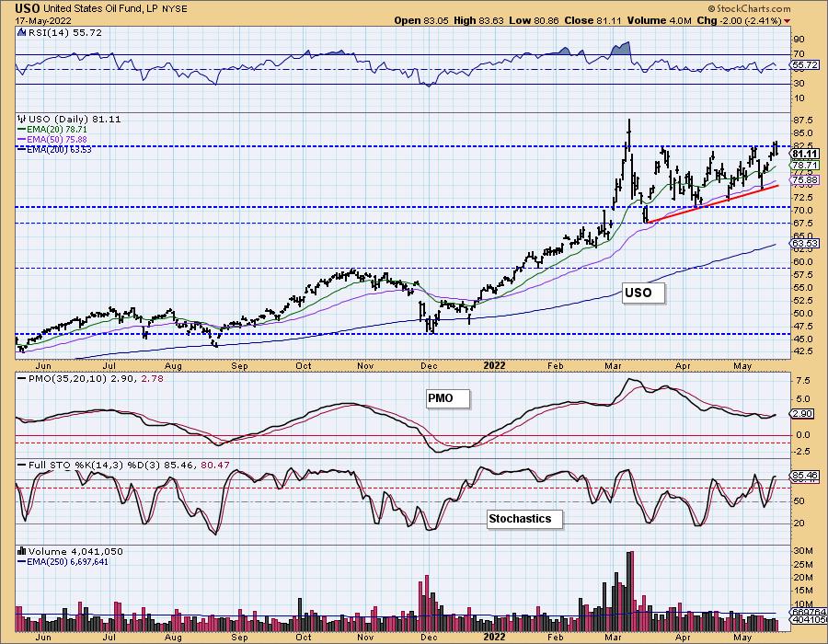Click the 'United States Oil Fund, LP' title
Screen dimensions: 828x644
101,8
